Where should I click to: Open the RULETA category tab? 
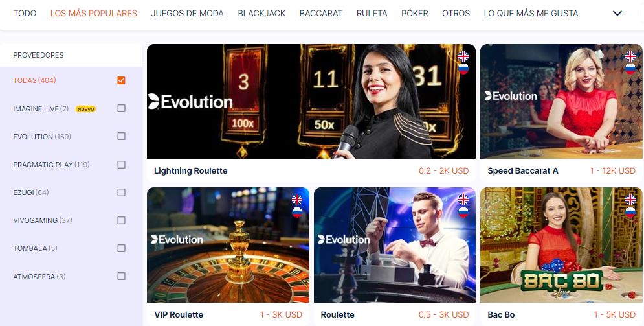click(372, 13)
